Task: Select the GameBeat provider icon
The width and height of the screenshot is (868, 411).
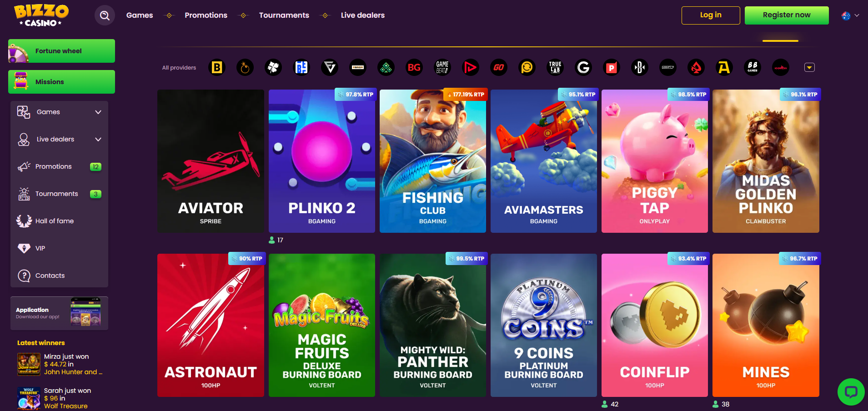Action: (442, 67)
